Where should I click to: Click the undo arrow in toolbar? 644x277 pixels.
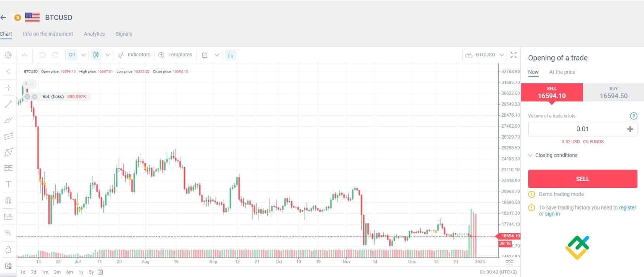[42, 55]
